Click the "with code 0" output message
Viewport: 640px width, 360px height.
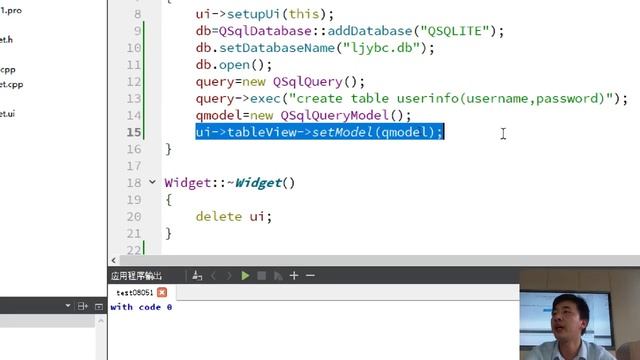[x=141, y=307]
